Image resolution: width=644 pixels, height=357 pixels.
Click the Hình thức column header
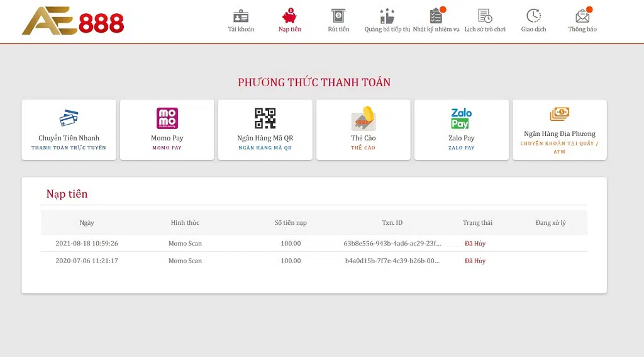pyautogui.click(x=185, y=222)
